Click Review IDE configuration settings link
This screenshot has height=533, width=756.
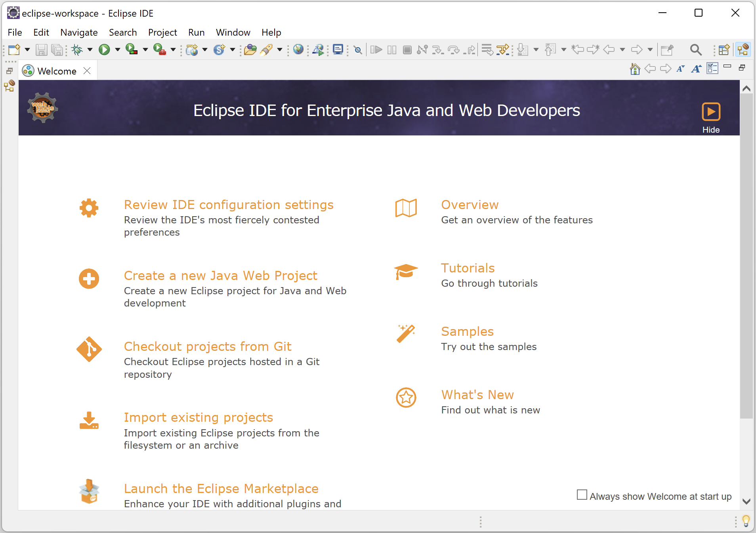pos(229,205)
